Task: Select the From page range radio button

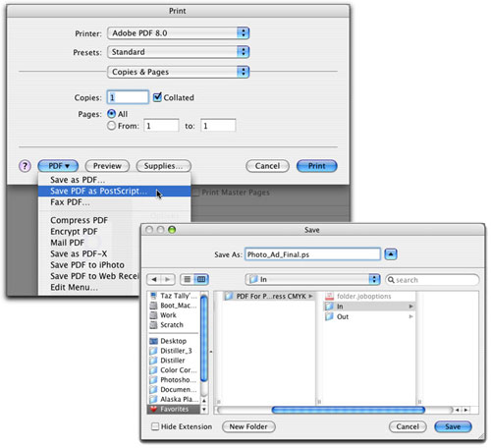Action: tap(112, 126)
